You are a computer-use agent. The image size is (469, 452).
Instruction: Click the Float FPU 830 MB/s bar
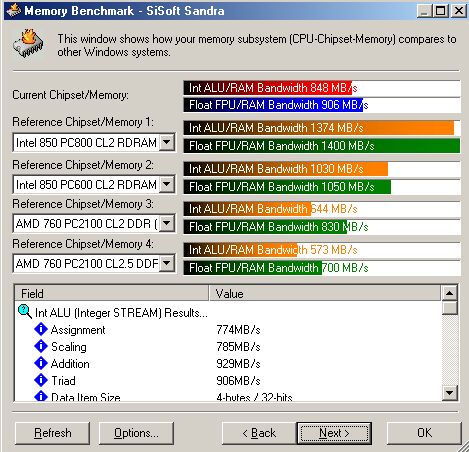(265, 227)
